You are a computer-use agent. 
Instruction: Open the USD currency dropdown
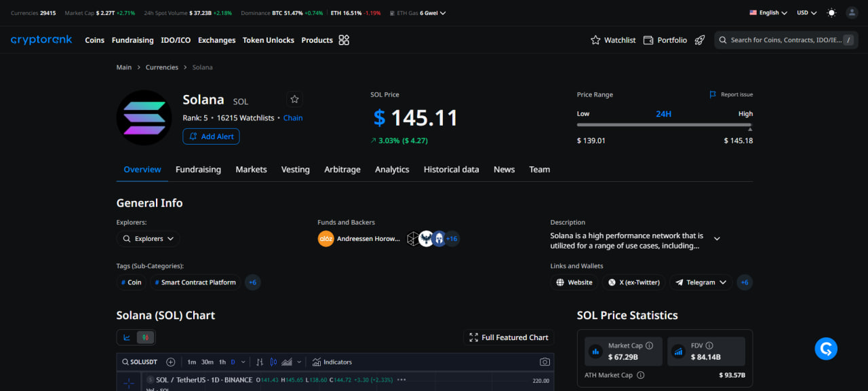[x=807, y=12]
